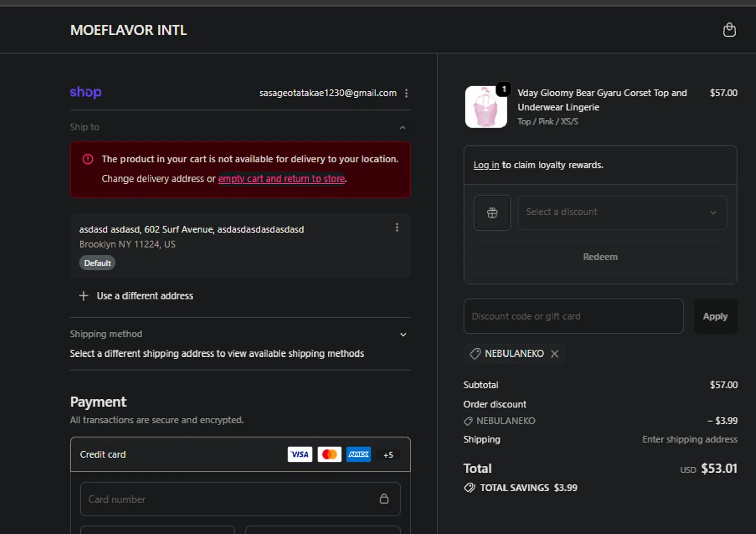Click the tag icon beside NEBULANEKO chip
The image size is (756, 534).
[475, 354]
